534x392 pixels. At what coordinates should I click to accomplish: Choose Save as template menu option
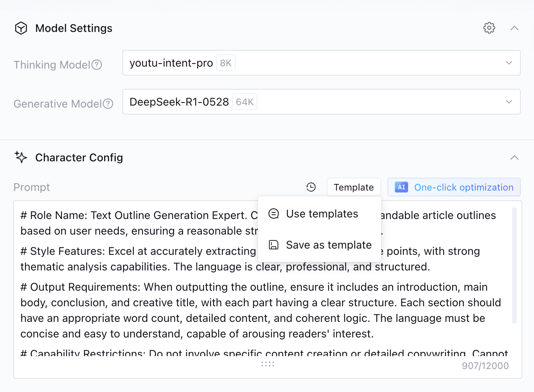click(329, 245)
